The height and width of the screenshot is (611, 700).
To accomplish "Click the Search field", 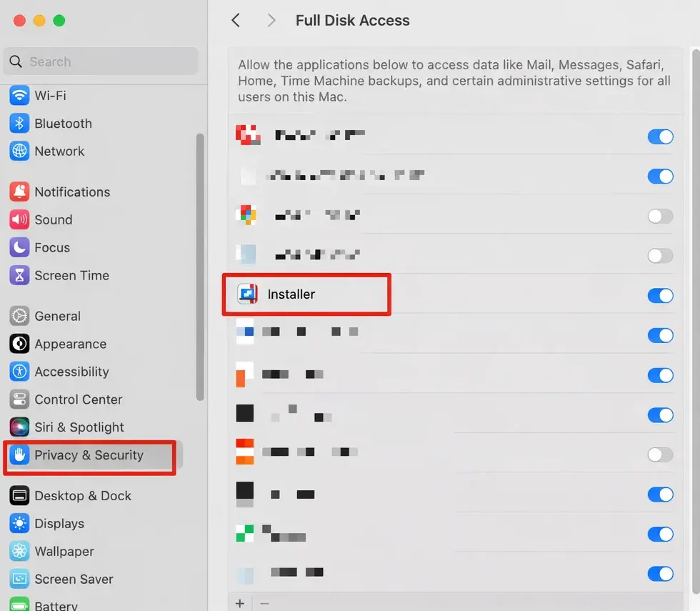I will [100, 61].
